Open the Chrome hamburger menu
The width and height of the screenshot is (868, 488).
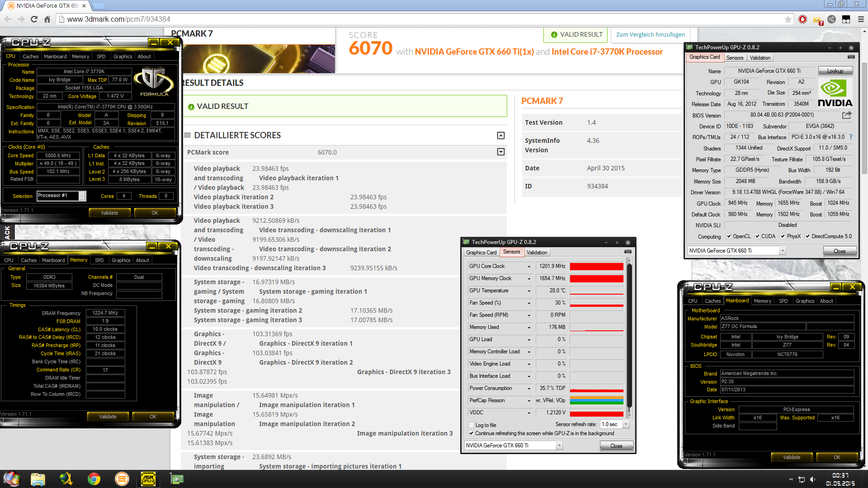[x=861, y=19]
